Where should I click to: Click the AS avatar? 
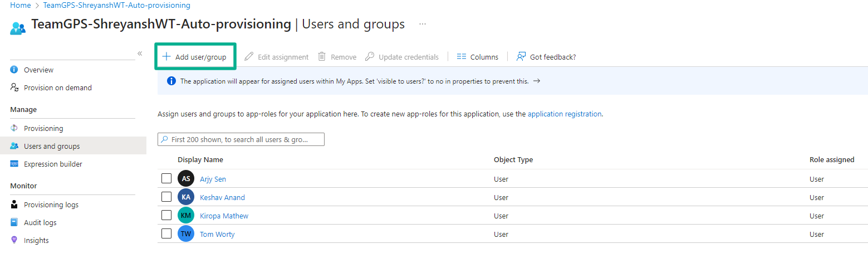point(186,179)
